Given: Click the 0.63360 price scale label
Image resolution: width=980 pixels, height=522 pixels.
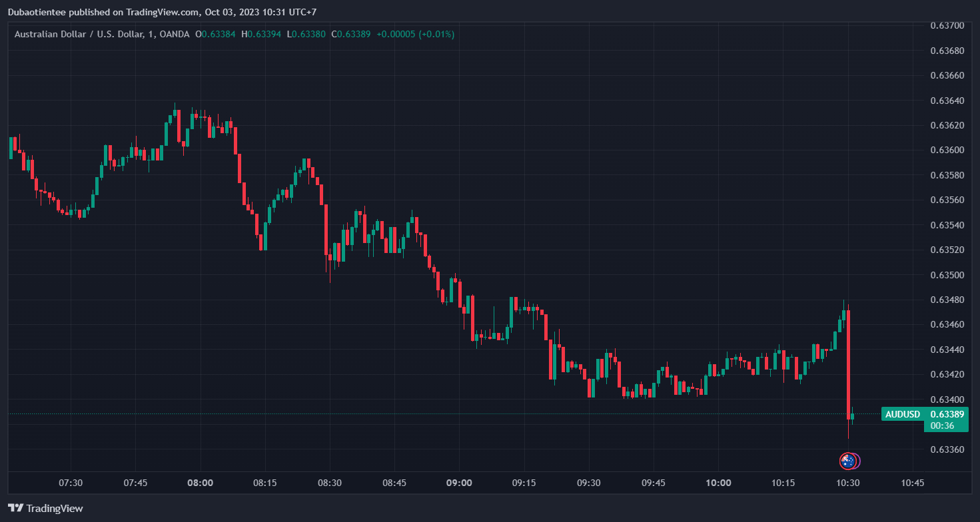Looking at the screenshot, I should [947, 449].
